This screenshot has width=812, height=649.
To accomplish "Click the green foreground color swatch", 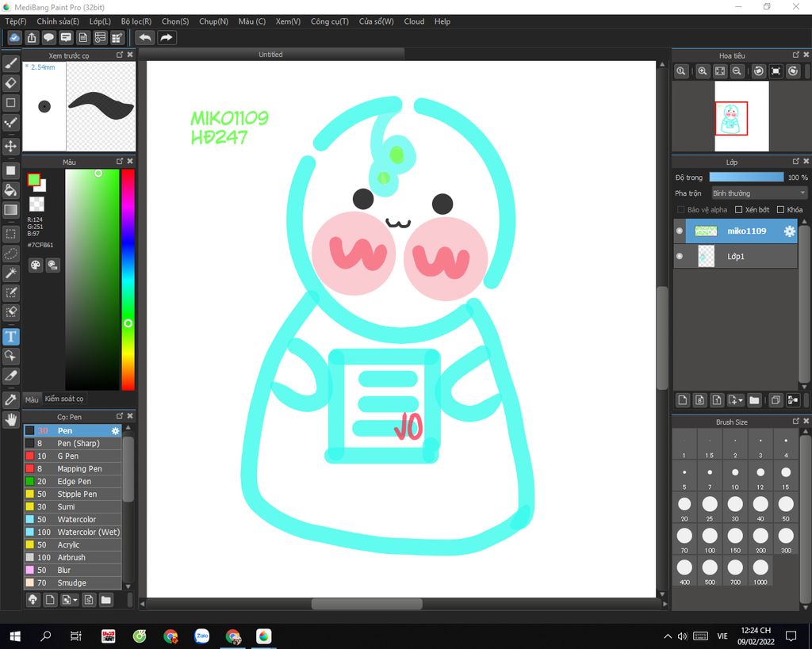I will pos(33,180).
